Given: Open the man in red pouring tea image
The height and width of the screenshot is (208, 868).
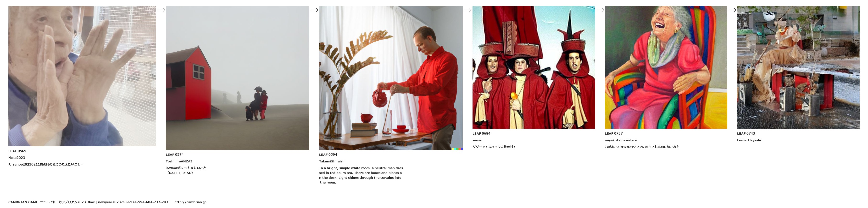Looking at the screenshot, I should (x=391, y=78).
